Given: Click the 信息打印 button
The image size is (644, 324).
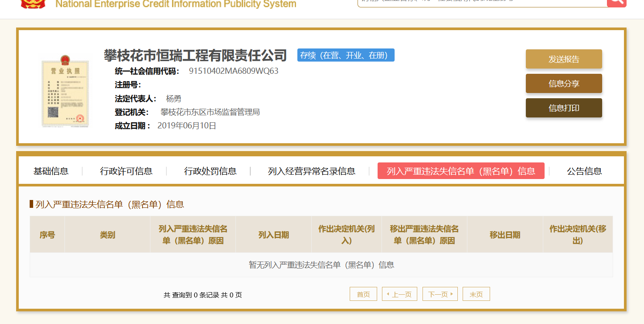Looking at the screenshot, I should [564, 108].
